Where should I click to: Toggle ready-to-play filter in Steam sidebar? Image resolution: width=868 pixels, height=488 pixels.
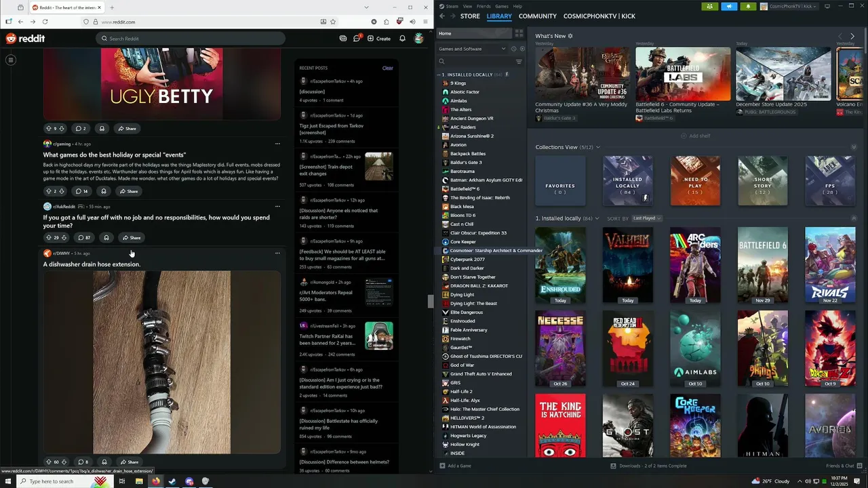[x=521, y=49]
